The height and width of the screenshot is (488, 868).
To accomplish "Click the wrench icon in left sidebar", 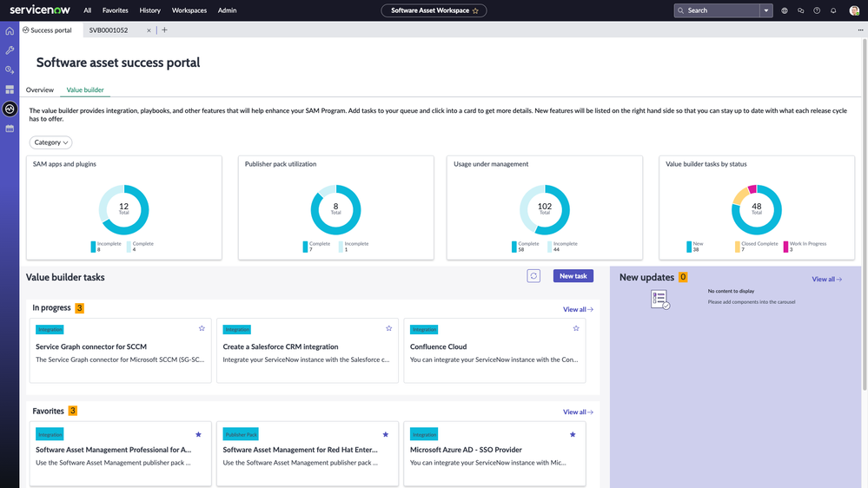I will (x=10, y=50).
